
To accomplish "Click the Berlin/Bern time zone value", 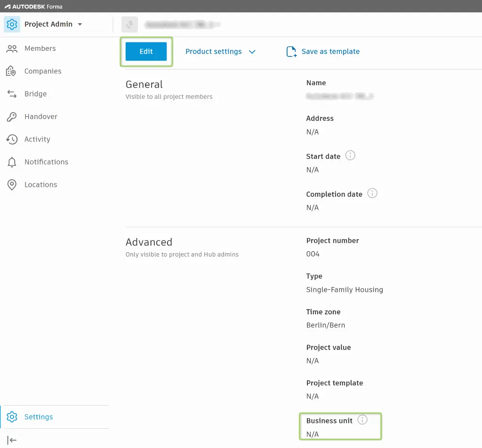I will pos(326,325).
